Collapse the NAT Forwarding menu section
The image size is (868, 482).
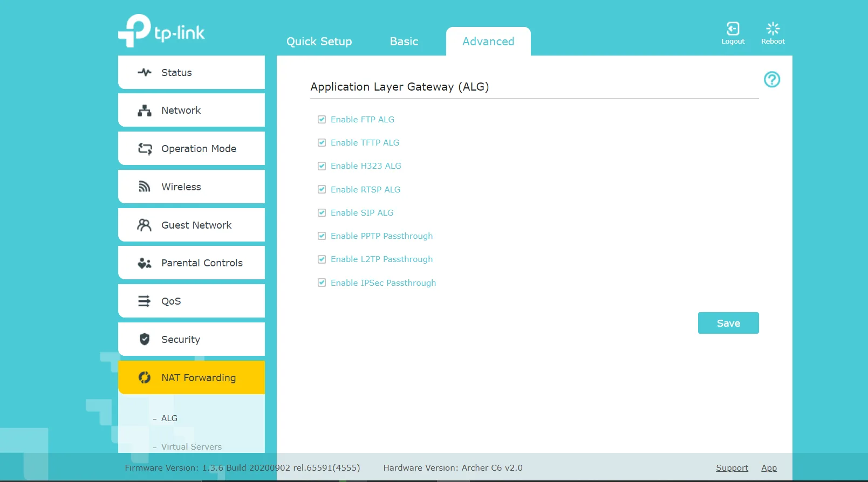192,377
